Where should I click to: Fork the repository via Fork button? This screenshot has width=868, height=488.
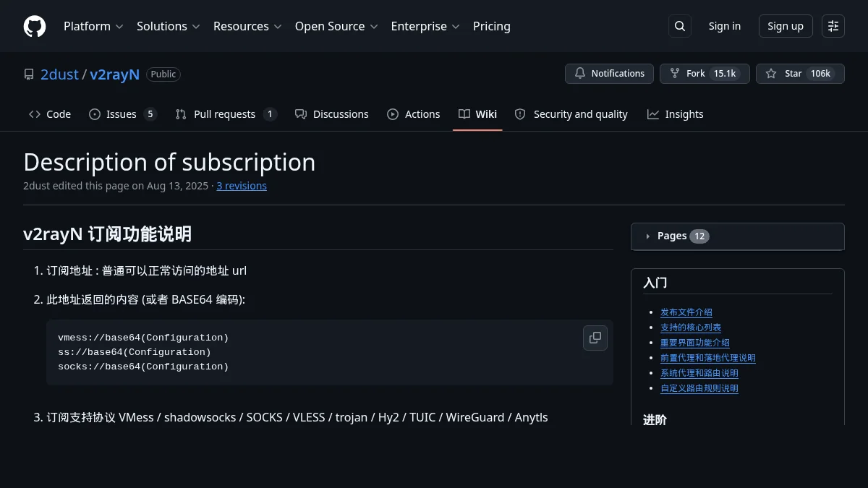705,74
